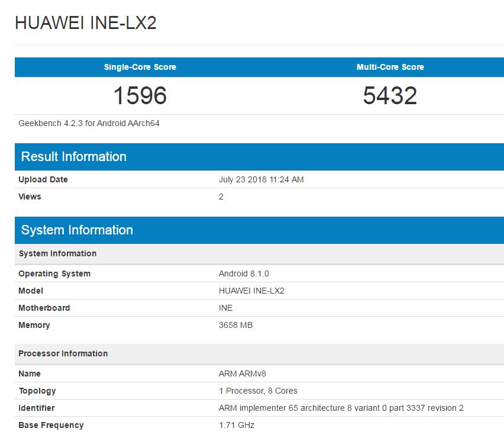Select the Topology label
The width and height of the screenshot is (504, 441).
[37, 391]
